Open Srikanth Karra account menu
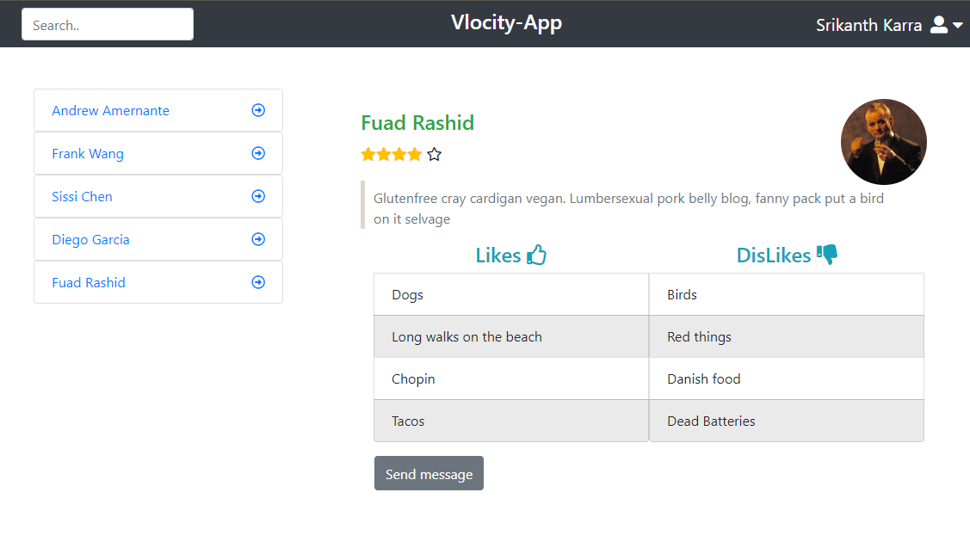This screenshot has height=560, width=970. coord(868,25)
